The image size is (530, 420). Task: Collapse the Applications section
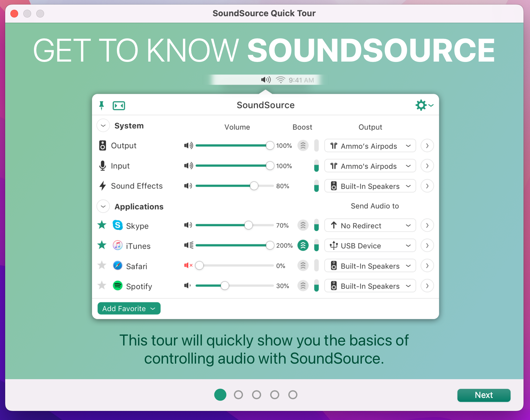(103, 206)
